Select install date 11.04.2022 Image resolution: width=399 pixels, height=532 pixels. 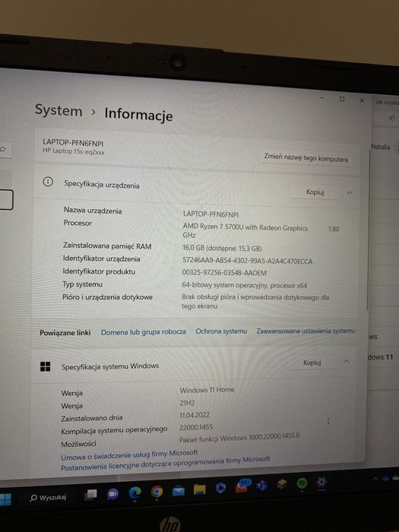[x=195, y=415]
